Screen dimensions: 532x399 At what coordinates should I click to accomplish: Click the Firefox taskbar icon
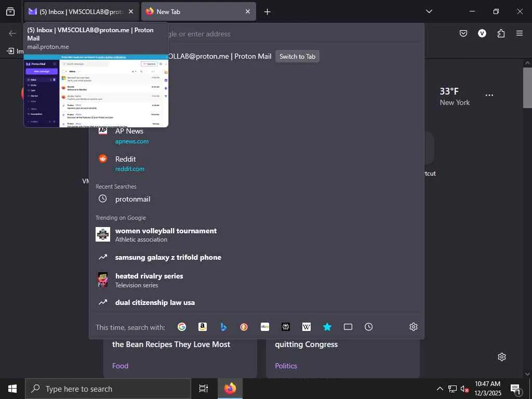click(230, 389)
